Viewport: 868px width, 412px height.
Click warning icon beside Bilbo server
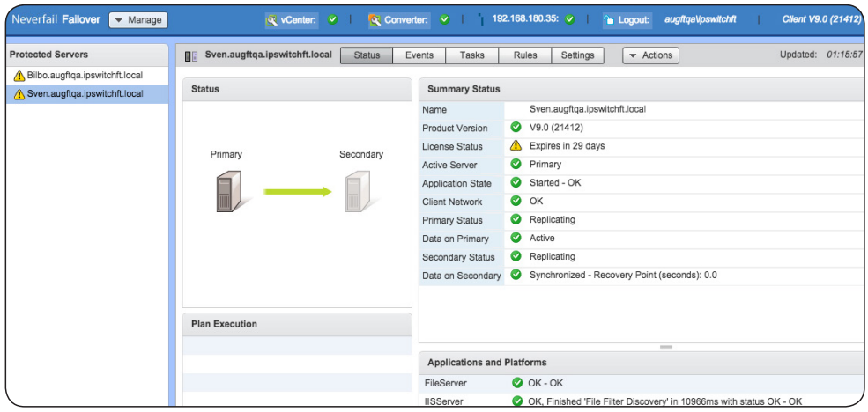point(19,76)
